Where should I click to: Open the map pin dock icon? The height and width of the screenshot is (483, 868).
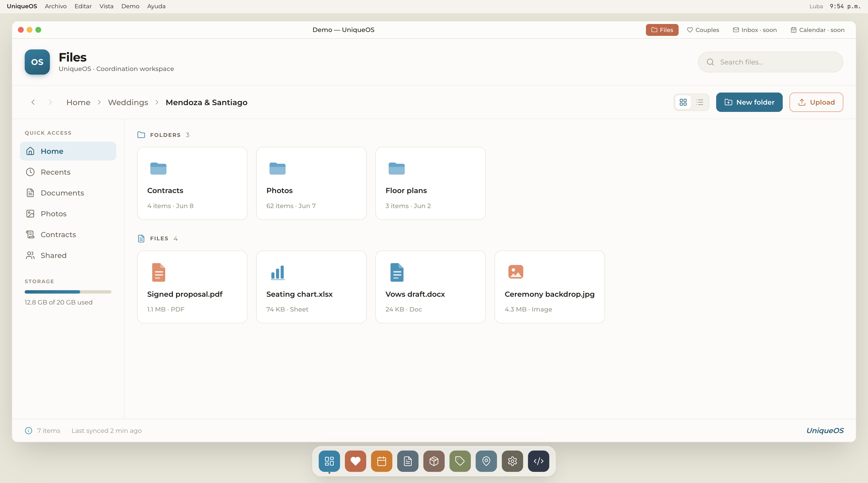coord(486,461)
